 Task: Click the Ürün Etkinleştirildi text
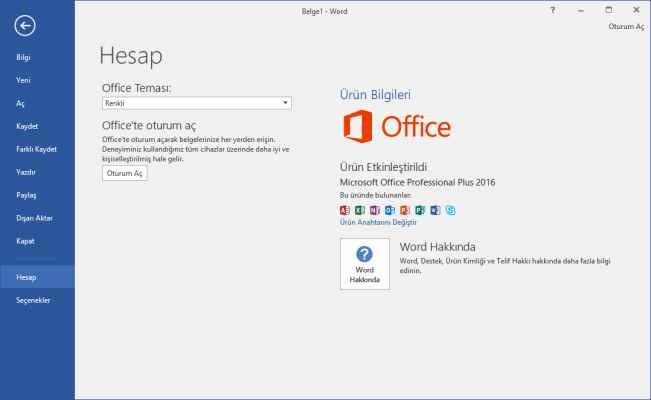pyautogui.click(x=383, y=167)
